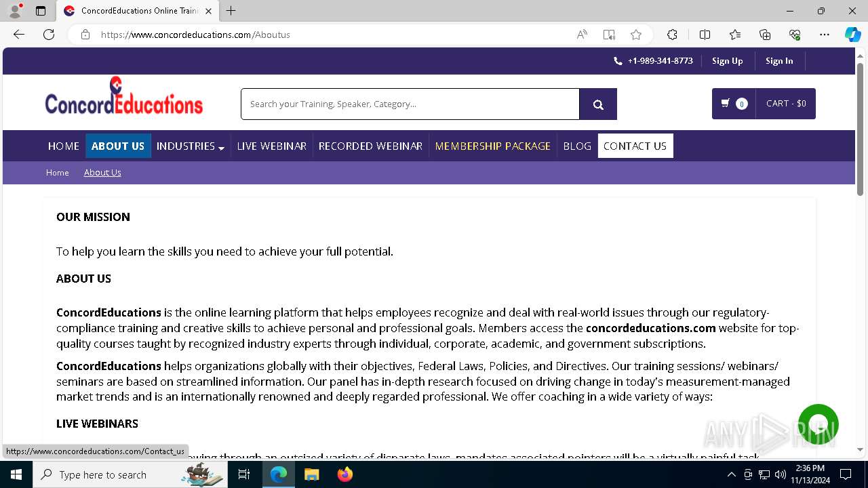Click the taskbar search box

(x=131, y=474)
